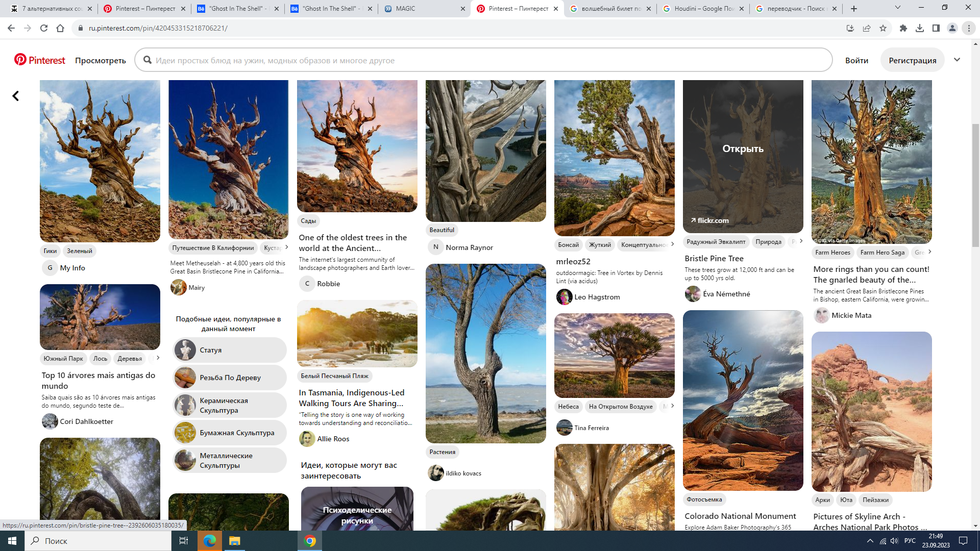Expand the dropdown chevron next to Регистрация

[x=957, y=60]
